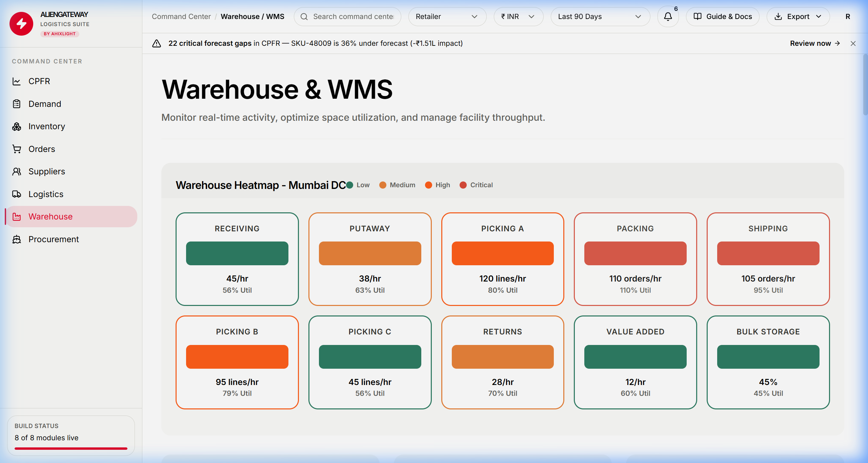Open the Packing zone card
The width and height of the screenshot is (868, 463).
coord(635,259)
